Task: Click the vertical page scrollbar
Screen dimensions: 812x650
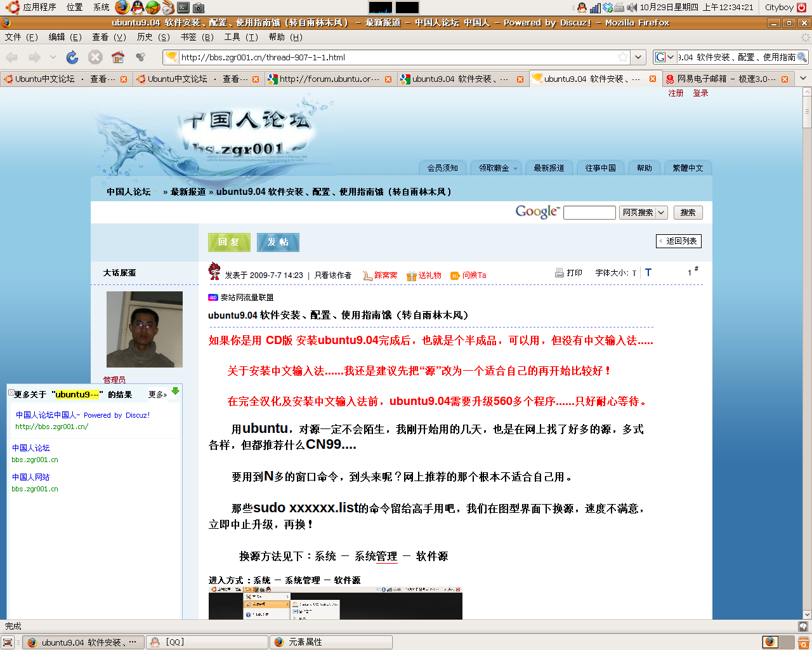Action: (x=807, y=354)
